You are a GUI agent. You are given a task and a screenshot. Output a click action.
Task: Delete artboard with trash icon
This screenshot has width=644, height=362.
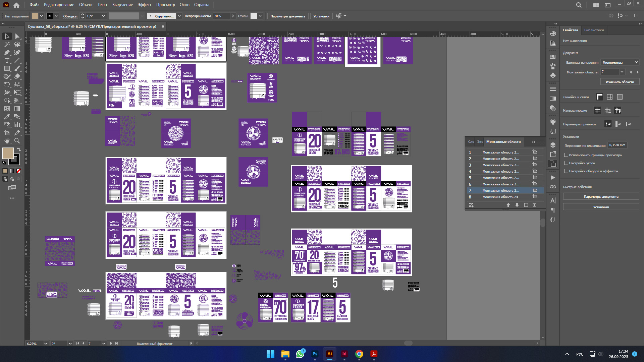coord(534,205)
